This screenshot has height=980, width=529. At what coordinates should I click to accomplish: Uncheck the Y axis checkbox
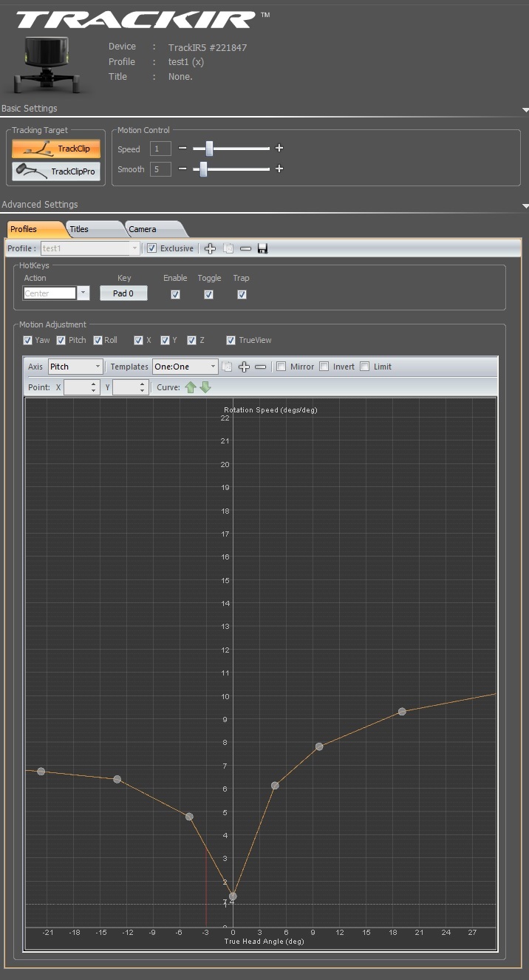tap(165, 340)
